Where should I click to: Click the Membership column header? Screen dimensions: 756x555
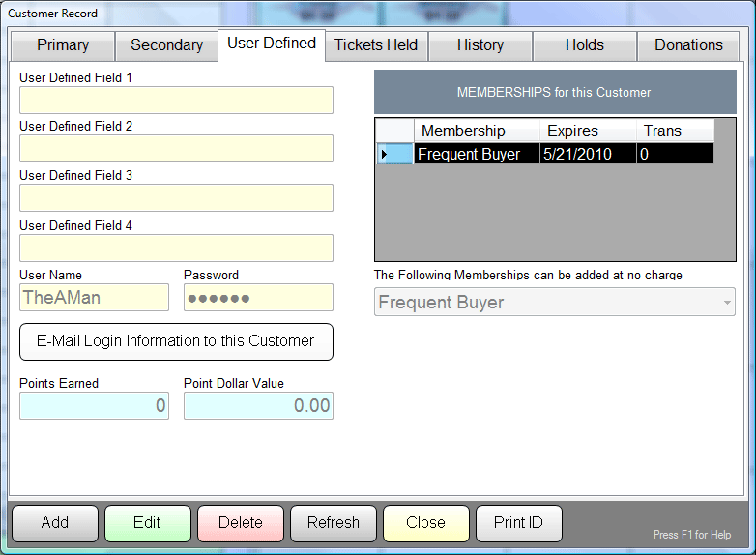pos(477,131)
